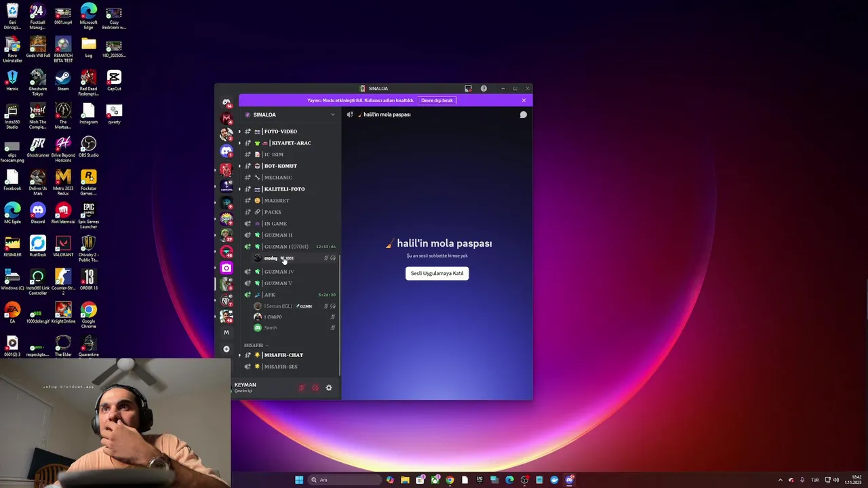The width and height of the screenshot is (868, 488).
Task: Select user Semih in AFK channel
Action: [x=294, y=328]
